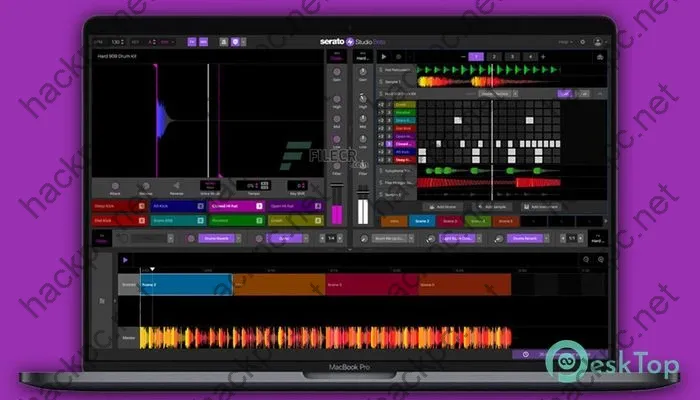
Task: Select pattern tab 1
Action: click(x=476, y=57)
